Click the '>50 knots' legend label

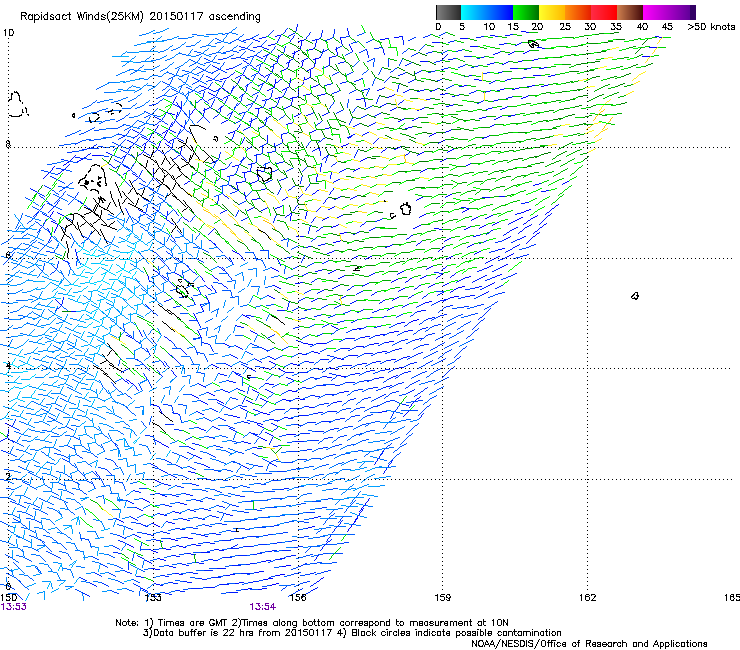[x=711, y=27]
